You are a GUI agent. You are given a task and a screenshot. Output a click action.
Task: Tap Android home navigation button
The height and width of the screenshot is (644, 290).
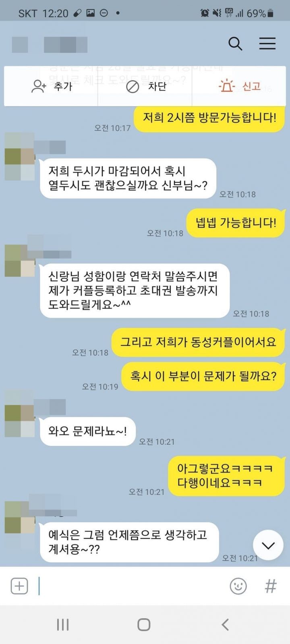(144, 625)
